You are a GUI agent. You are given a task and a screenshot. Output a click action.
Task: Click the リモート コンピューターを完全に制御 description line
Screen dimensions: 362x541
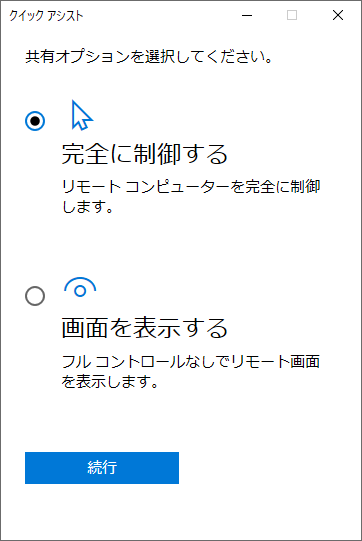[x=191, y=187]
